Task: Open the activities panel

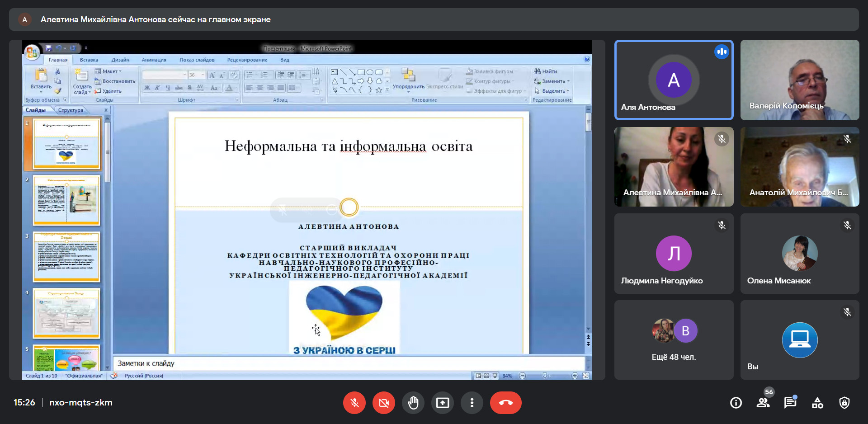Action: tap(817, 402)
